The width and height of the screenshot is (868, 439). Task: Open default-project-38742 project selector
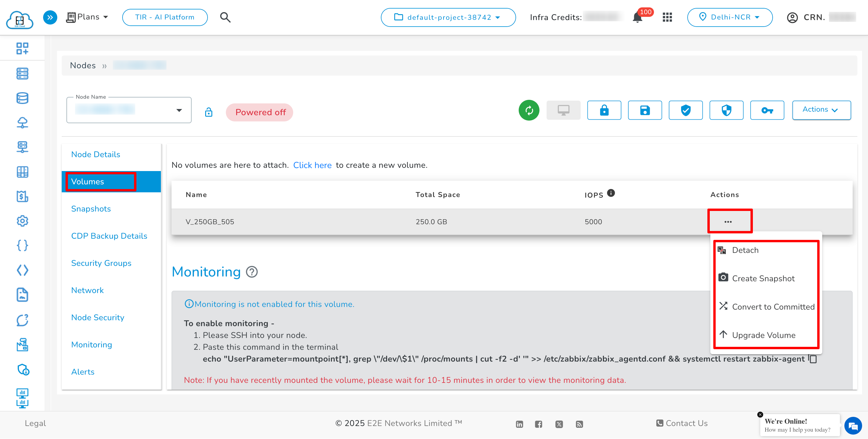[448, 17]
